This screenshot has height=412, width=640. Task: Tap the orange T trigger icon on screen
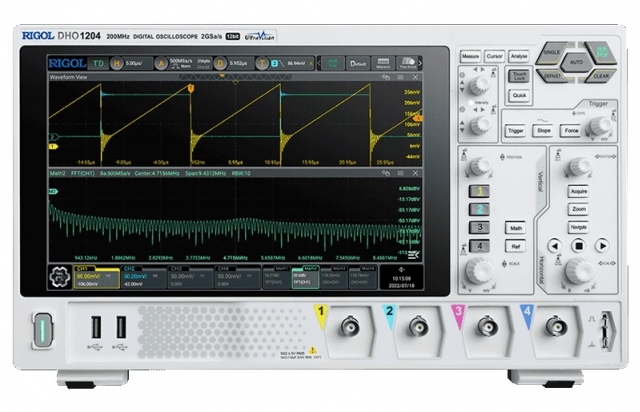point(262,63)
